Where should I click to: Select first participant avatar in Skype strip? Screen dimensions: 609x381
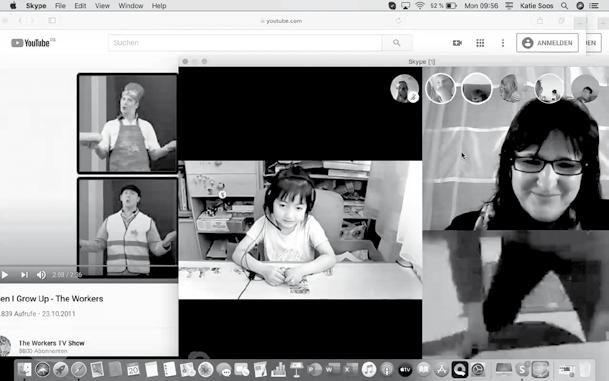(440, 89)
